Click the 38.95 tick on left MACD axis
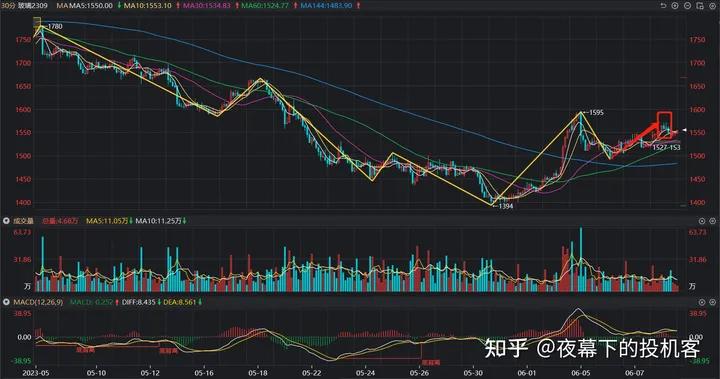 [22, 313]
